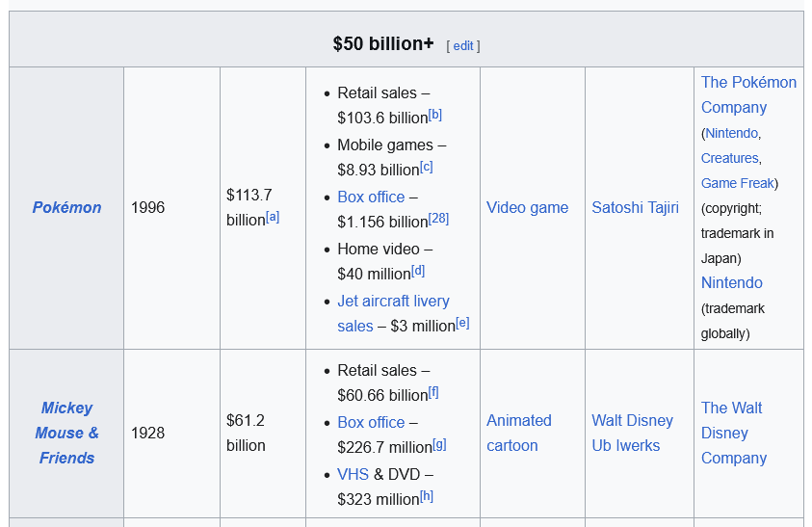
Task: Click footnote [b] after $103.6 billion
Action: pos(435,115)
